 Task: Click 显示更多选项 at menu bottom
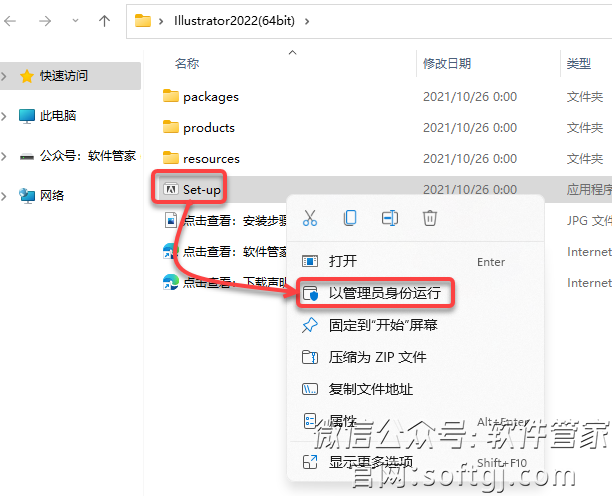tap(415, 462)
